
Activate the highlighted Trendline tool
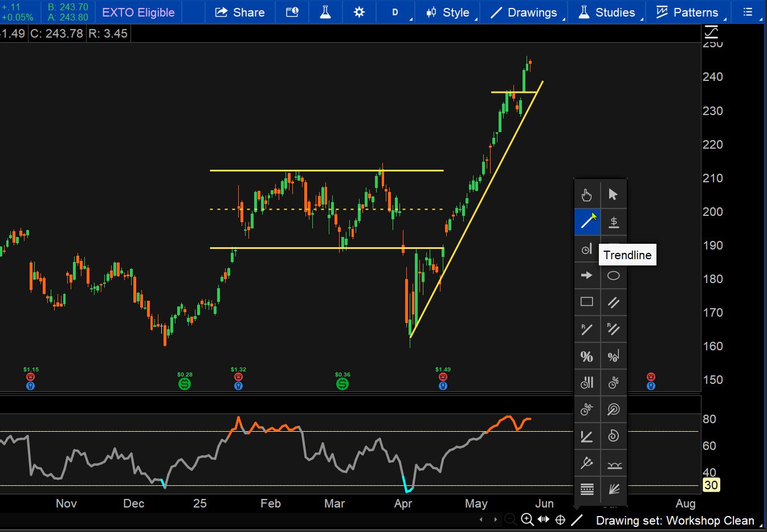[x=588, y=222]
